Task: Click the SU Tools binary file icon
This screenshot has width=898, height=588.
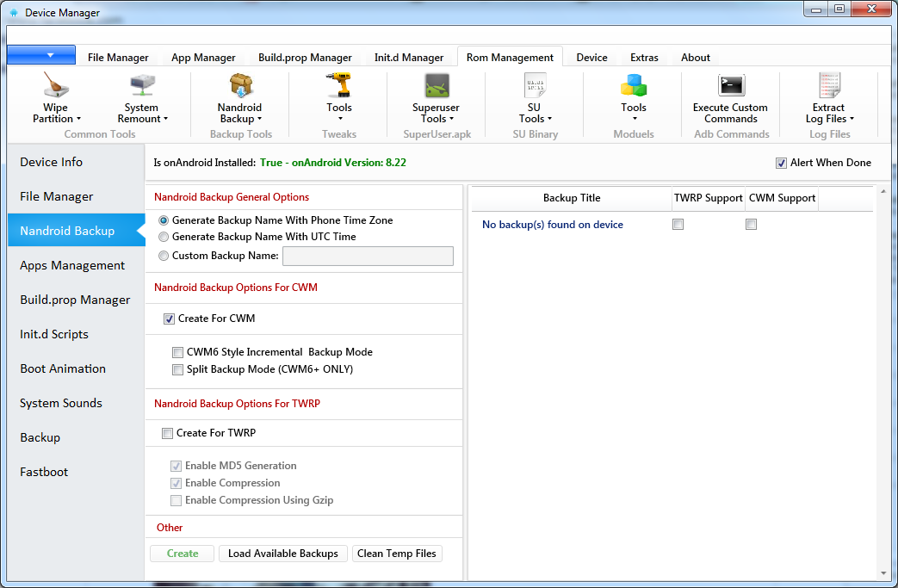Action: (535, 86)
